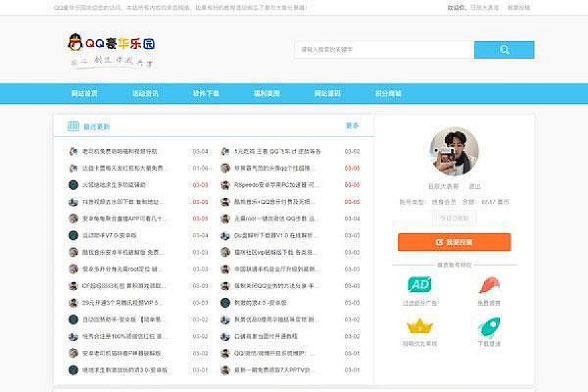Open the large profile avatar photo

454,151
